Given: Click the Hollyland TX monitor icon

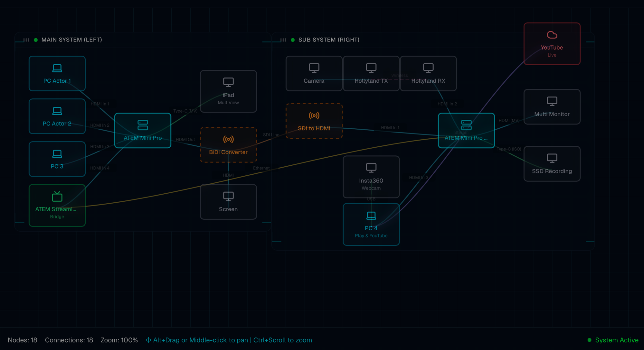Looking at the screenshot, I should [371, 68].
